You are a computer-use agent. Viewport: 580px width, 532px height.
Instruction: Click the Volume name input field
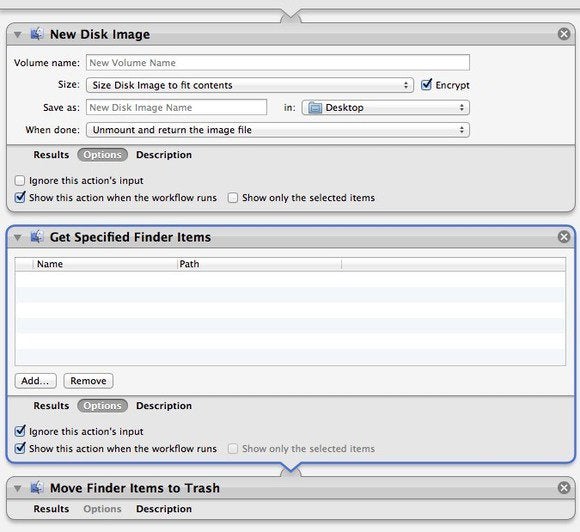click(278, 63)
